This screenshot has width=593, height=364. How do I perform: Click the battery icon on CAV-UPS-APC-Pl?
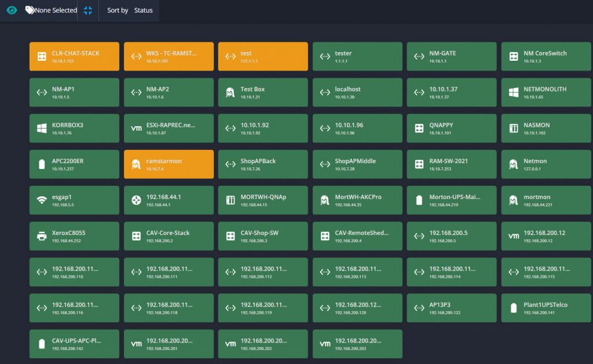pos(42,344)
